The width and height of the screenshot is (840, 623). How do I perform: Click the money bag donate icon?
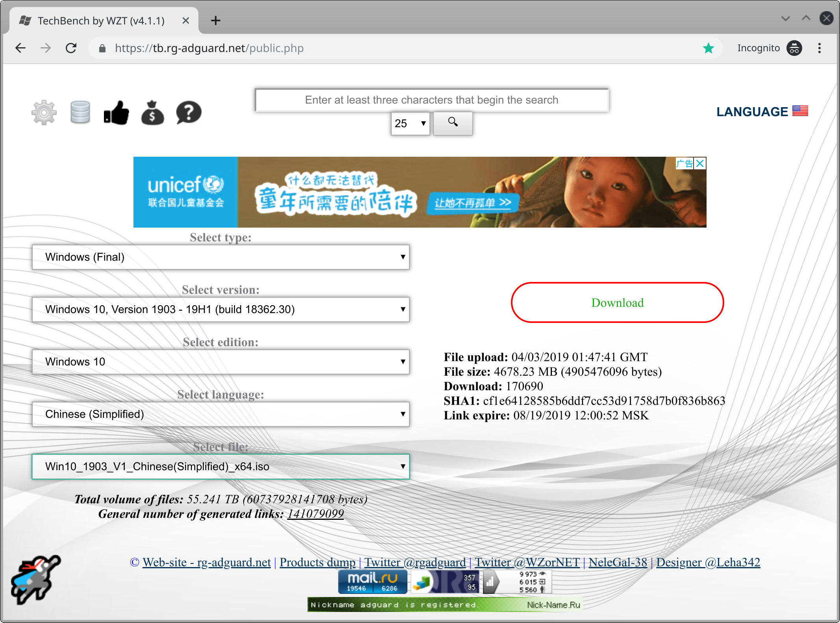point(152,113)
